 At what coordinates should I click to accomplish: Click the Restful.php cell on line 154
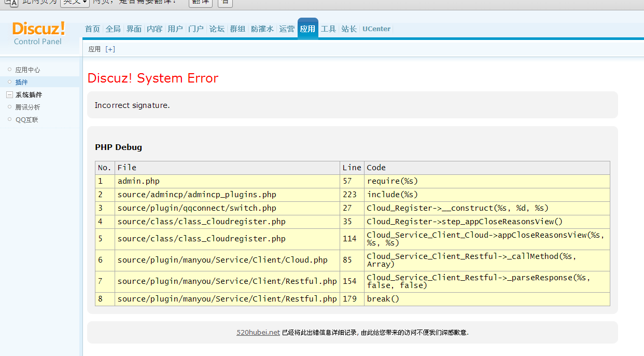[227, 281]
